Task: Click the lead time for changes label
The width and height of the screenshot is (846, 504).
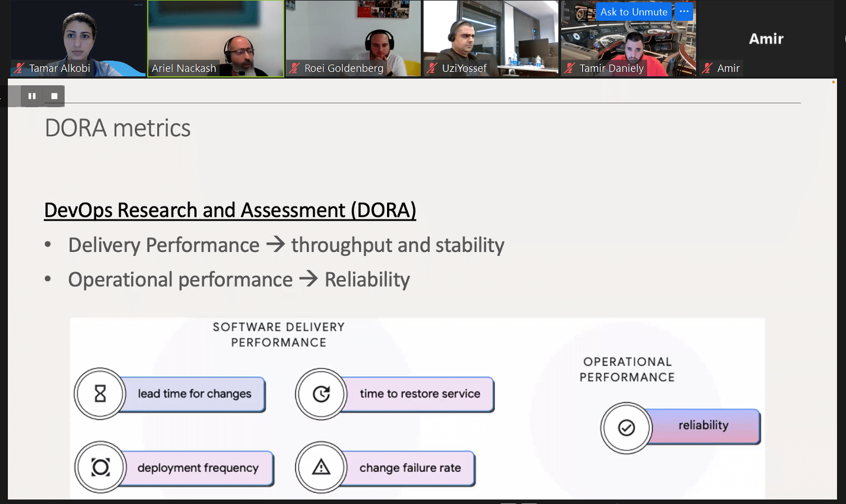Action: click(x=194, y=394)
